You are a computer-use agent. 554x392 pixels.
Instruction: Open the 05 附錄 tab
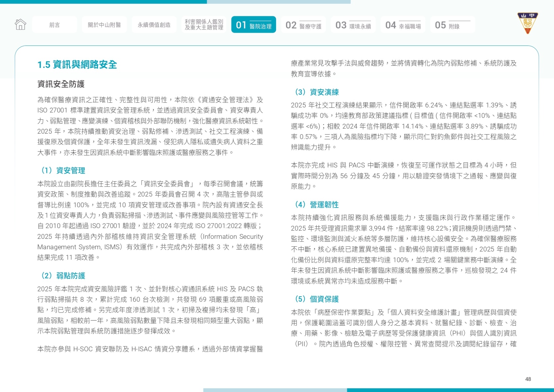tap(453, 25)
